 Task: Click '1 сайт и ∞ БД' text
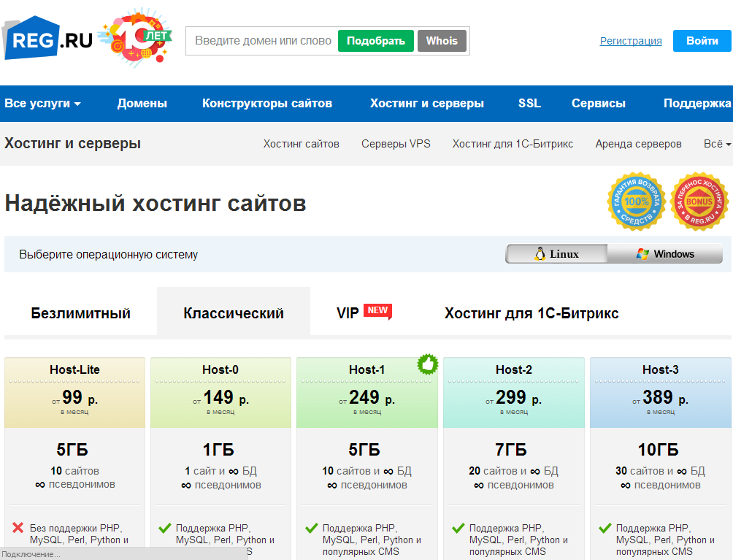[x=220, y=471]
